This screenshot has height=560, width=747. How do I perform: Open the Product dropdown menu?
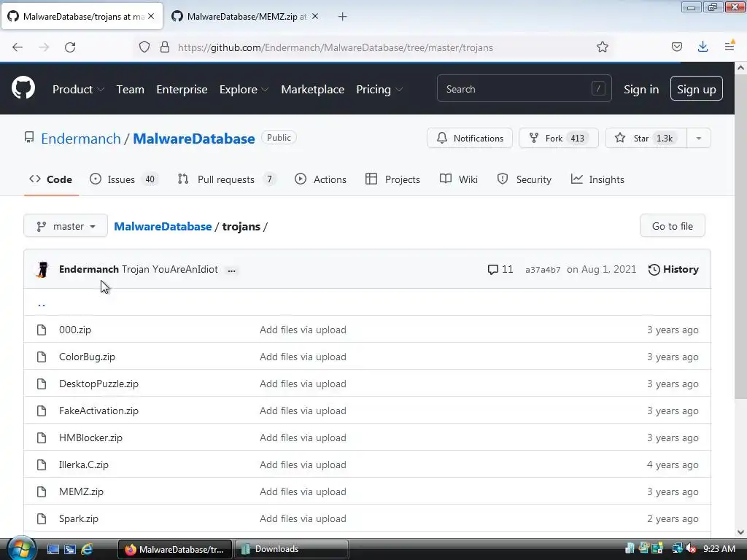coord(78,90)
